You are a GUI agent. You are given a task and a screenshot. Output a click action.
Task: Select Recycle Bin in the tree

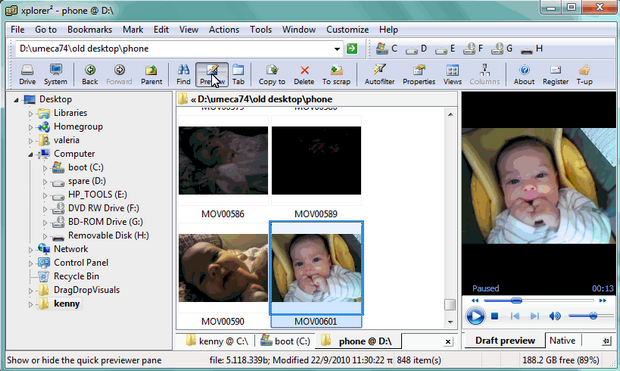click(76, 276)
